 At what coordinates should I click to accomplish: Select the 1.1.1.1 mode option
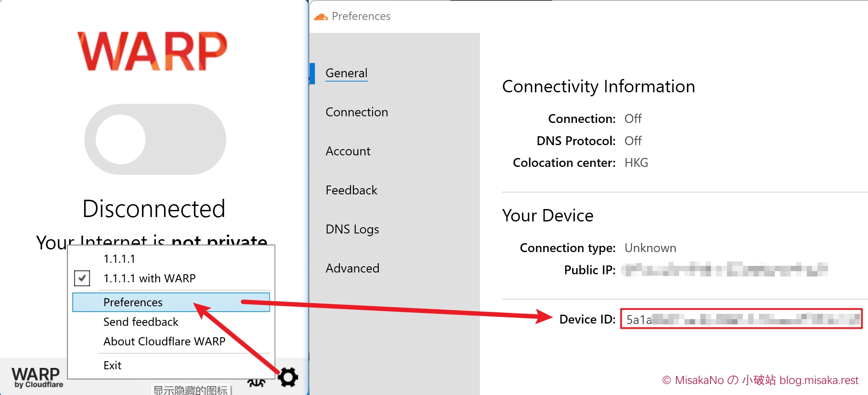119,259
